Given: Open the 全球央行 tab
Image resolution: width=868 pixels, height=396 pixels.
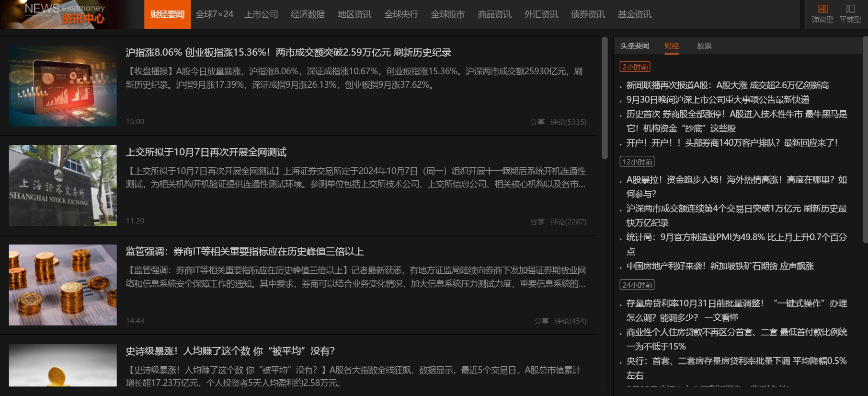Looking at the screenshot, I should [401, 14].
